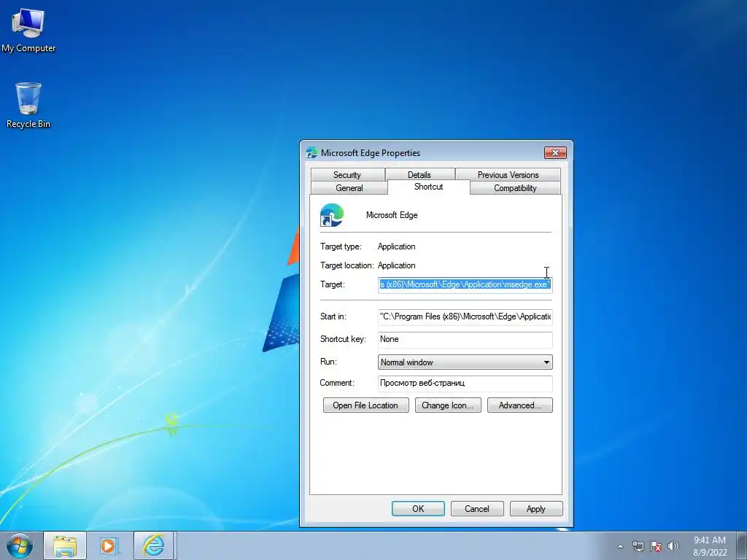Click the Shortcut key field

(465, 340)
